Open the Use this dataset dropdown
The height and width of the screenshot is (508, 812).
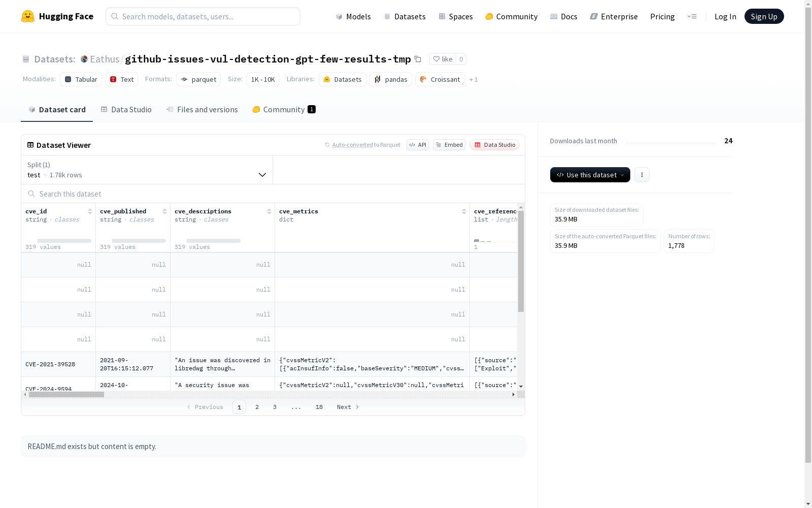click(x=590, y=175)
